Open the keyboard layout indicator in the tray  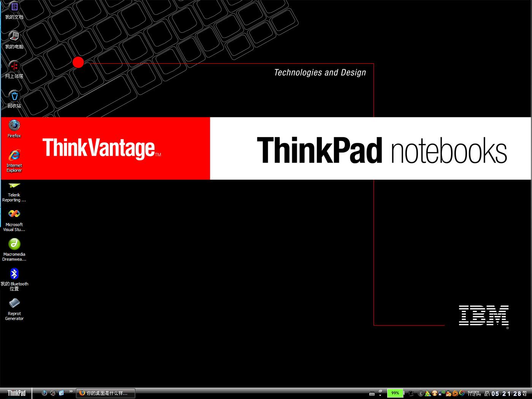[x=372, y=393]
